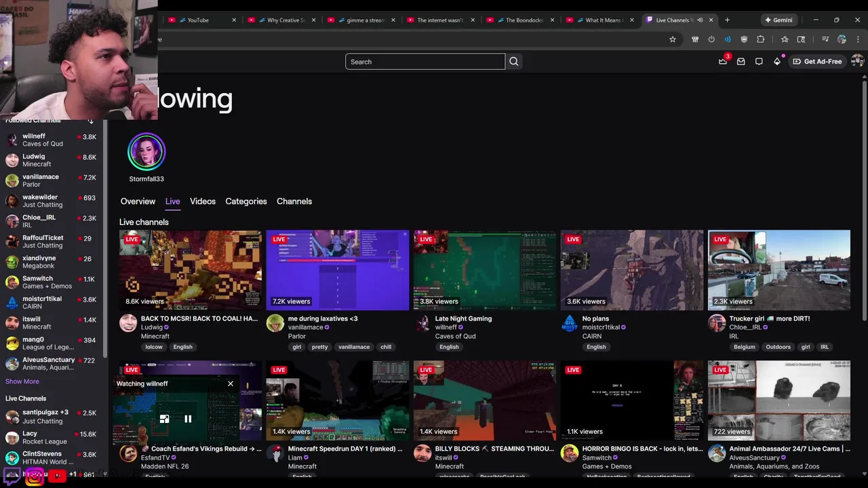This screenshot has height=488, width=868.
Task: Click the Belgium tag on Chloe__IRL stream
Action: point(744,347)
